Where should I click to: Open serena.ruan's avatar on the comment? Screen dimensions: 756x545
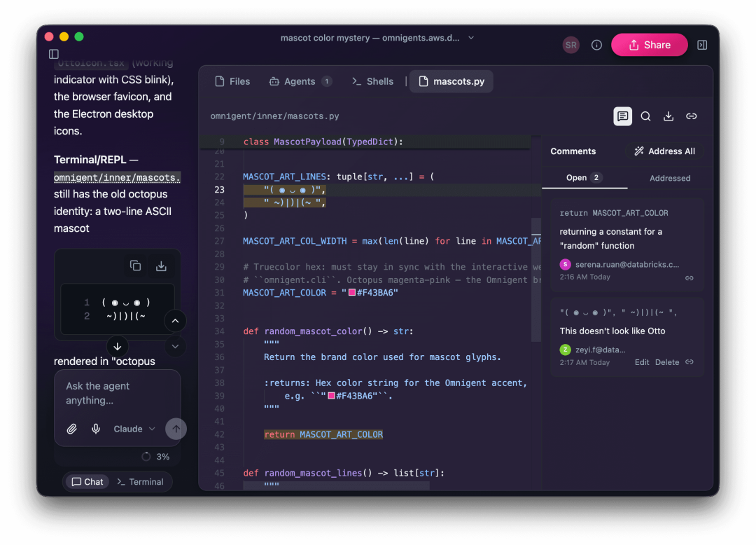tap(565, 264)
